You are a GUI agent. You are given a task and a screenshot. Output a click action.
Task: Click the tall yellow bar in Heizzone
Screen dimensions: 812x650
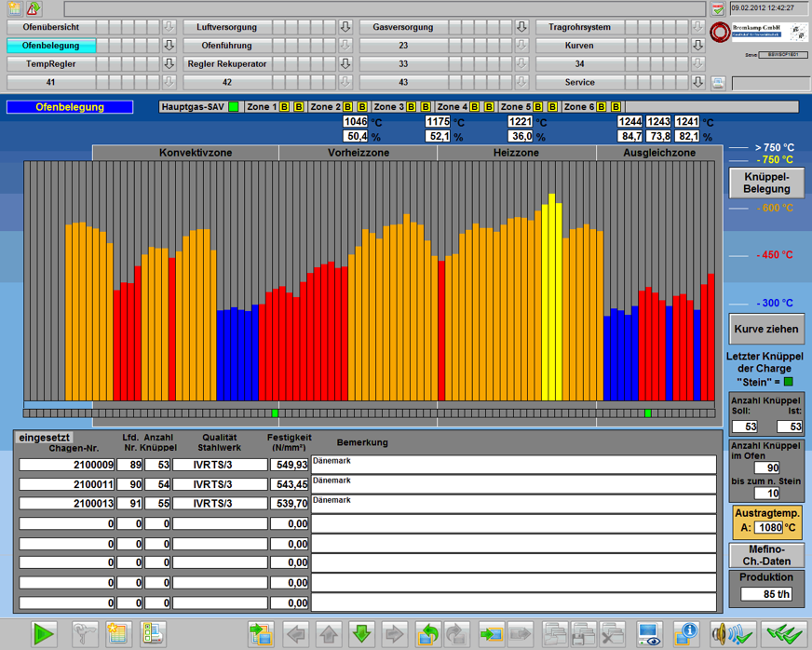(551, 298)
